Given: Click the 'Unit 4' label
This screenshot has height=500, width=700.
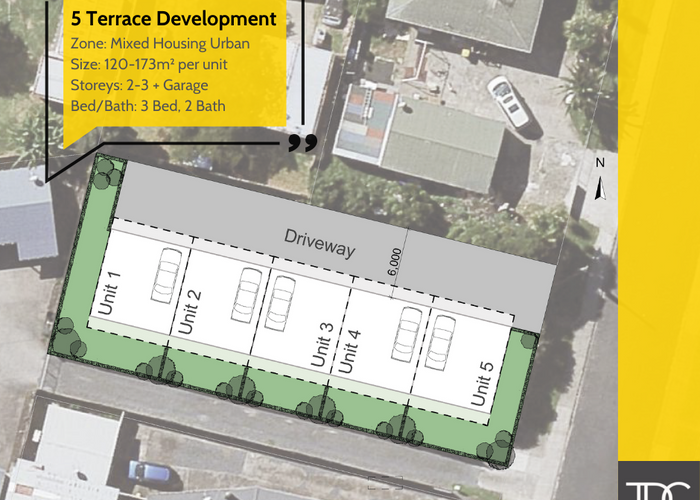Looking at the screenshot, I should (349, 351).
